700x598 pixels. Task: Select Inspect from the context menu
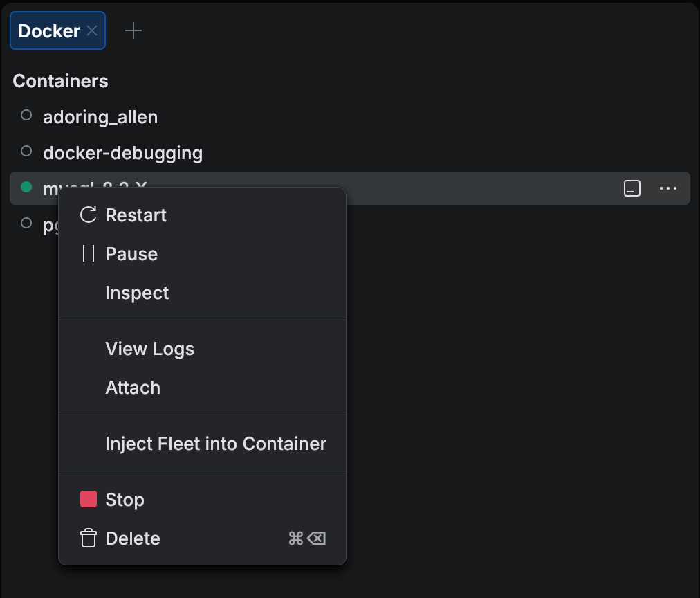click(x=137, y=292)
